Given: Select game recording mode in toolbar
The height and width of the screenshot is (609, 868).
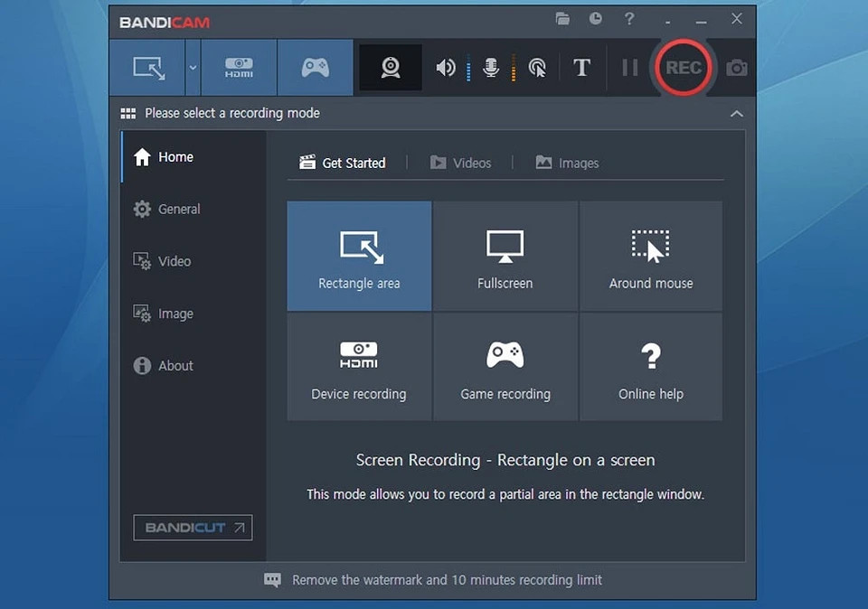Looking at the screenshot, I should (315, 68).
